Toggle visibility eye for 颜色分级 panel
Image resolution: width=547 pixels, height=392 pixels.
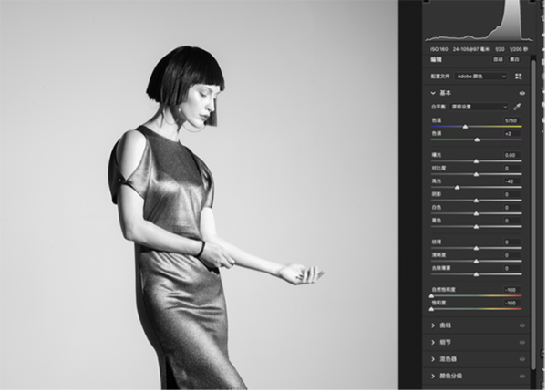[522, 376]
